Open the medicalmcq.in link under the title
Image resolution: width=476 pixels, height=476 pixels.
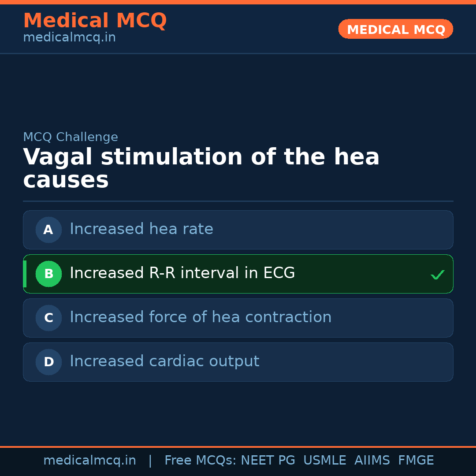click(69, 38)
